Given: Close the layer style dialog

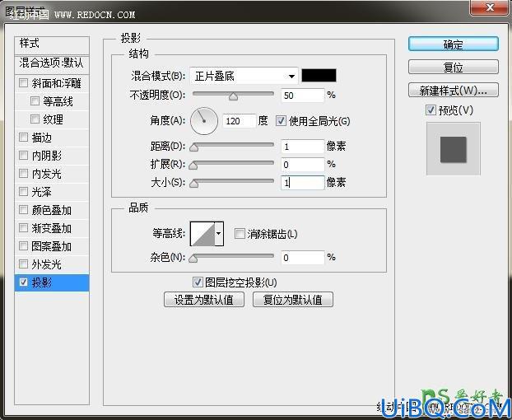Looking at the screenshot, I should click(490, 7).
